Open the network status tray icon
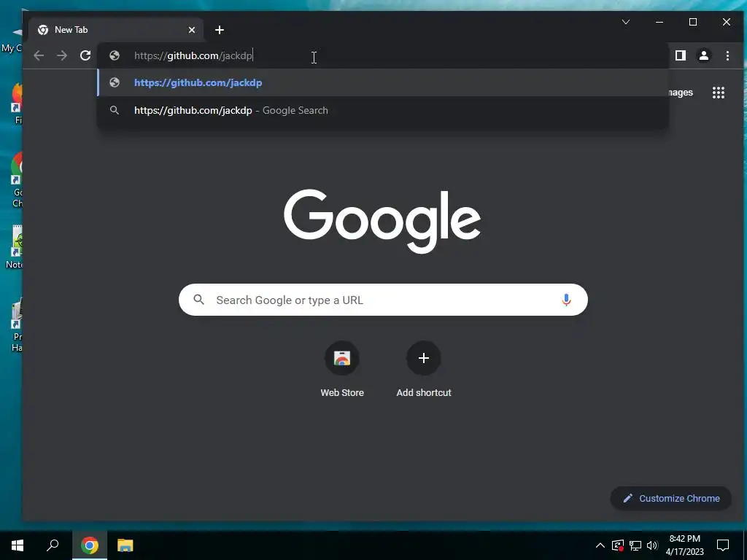The width and height of the screenshot is (747, 560). tap(635, 545)
